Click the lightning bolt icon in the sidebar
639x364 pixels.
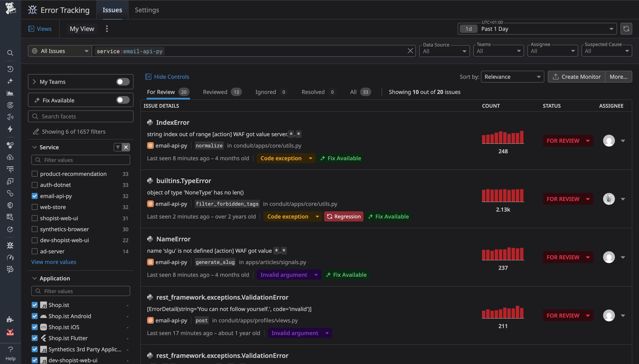click(10, 129)
